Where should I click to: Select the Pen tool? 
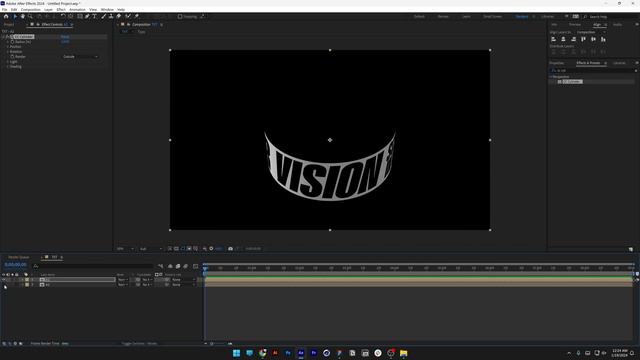tap(87, 16)
